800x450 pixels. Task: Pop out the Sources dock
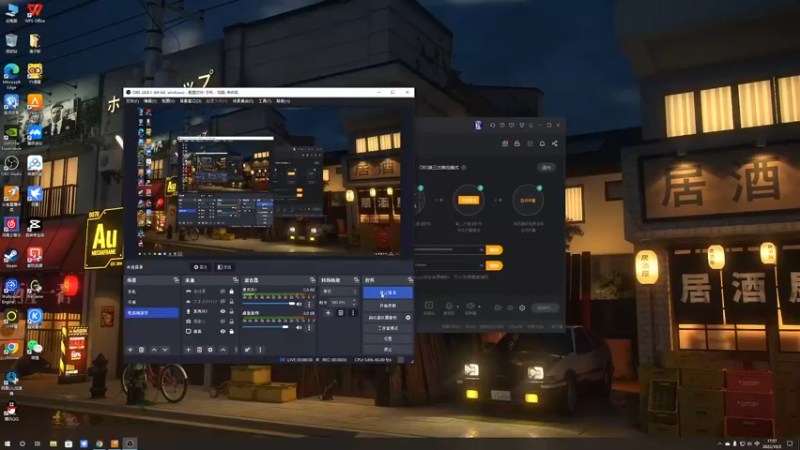click(235, 280)
